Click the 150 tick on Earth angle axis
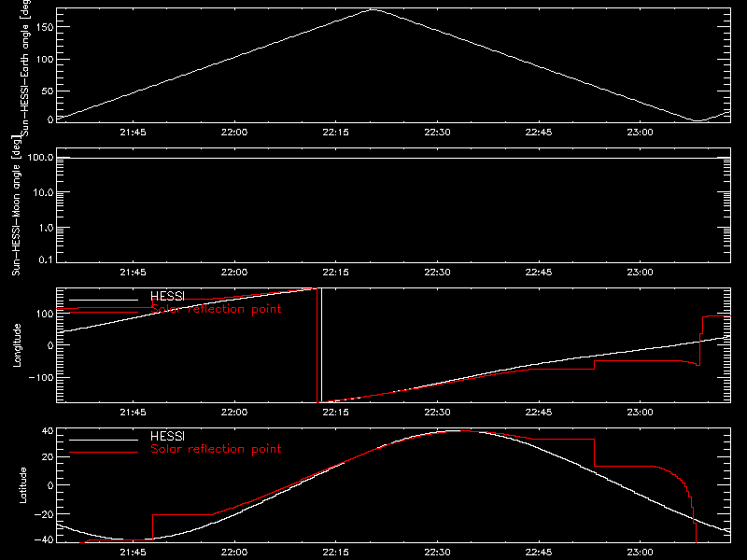 coord(44,27)
